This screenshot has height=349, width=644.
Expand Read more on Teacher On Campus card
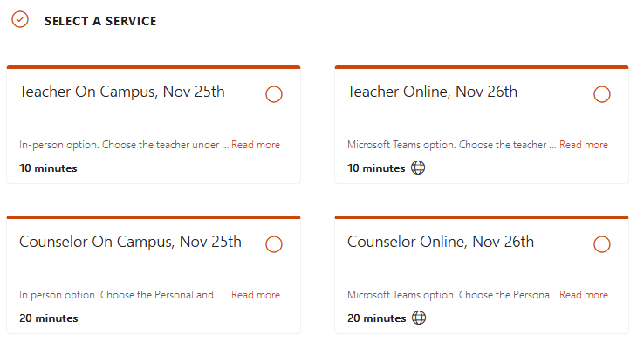(256, 145)
